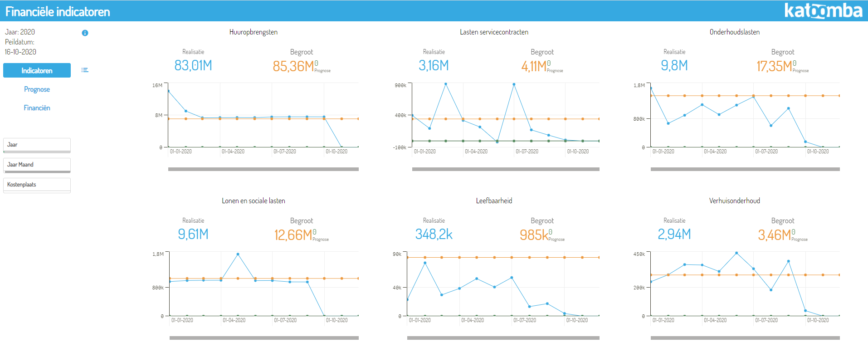Expand the Jaar Maand filter
Viewport: 868px width, 362px height.
coord(37,165)
